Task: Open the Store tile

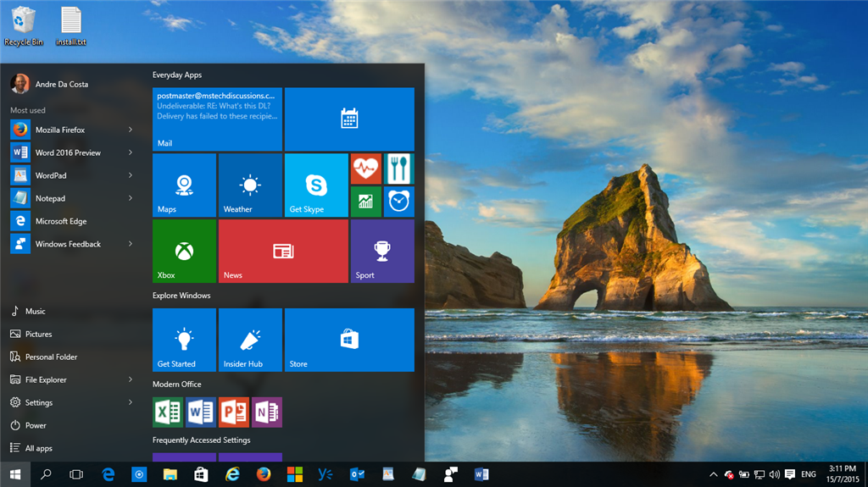Action: 349,340
